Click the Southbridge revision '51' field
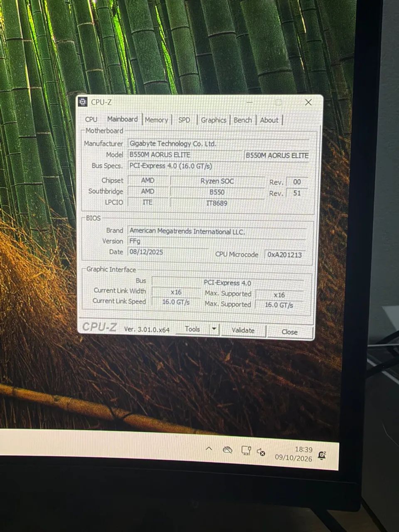Image resolution: width=399 pixels, height=532 pixels. (297, 193)
